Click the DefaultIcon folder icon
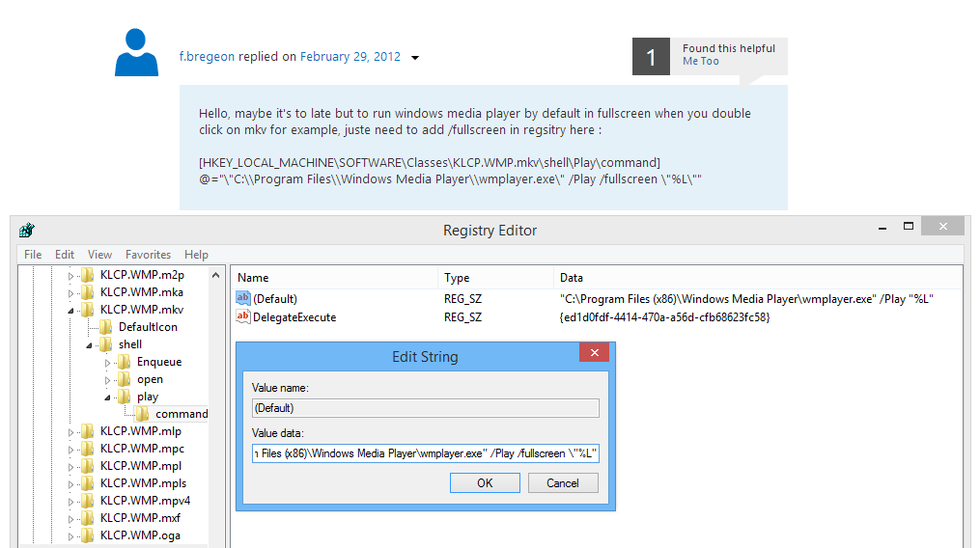980x548 pixels. pyautogui.click(x=106, y=327)
